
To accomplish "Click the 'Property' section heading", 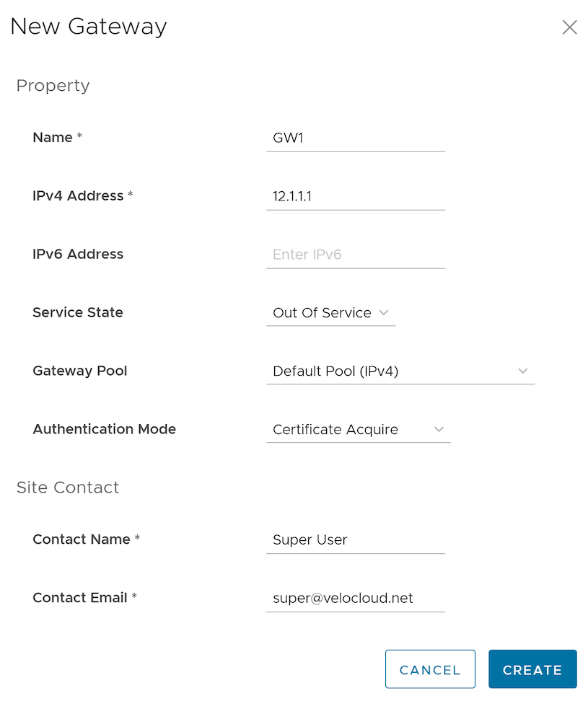I will pos(53,86).
